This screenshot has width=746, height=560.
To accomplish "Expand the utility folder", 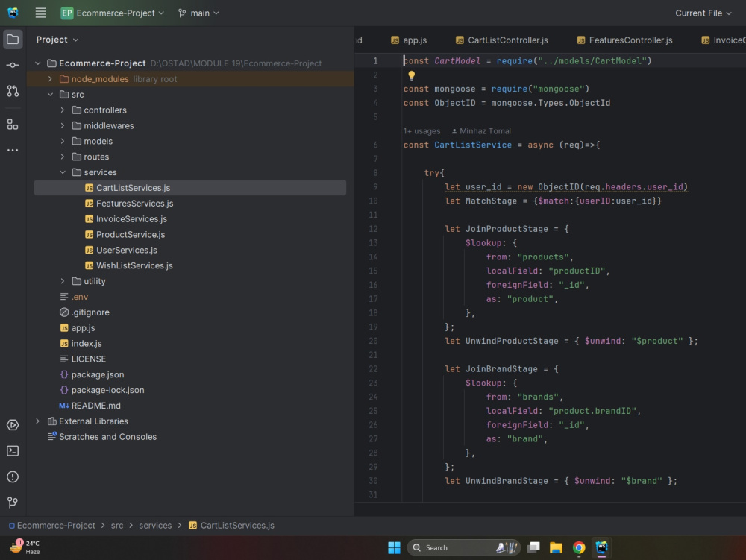I will (63, 281).
